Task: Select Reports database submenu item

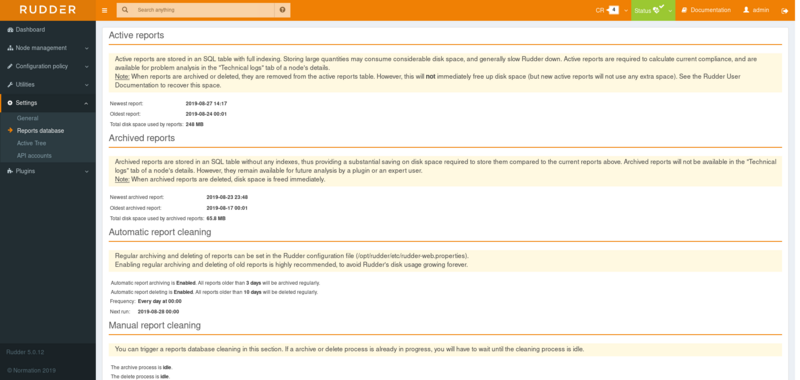Action: (40, 131)
